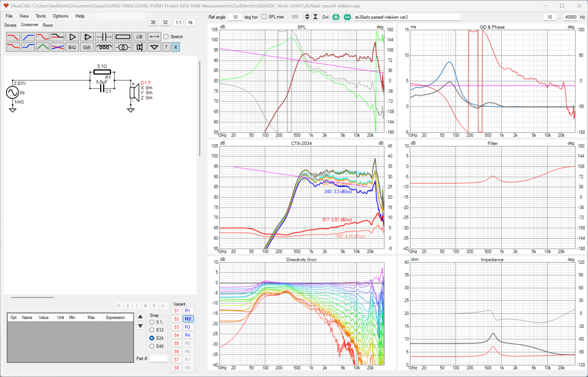Screen dimensions: 588x377
Task: Add a red low-pass filter block
Action: [13, 37]
